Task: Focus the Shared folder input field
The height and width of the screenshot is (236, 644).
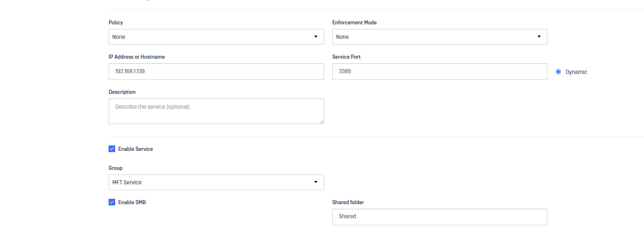Action: (440, 217)
